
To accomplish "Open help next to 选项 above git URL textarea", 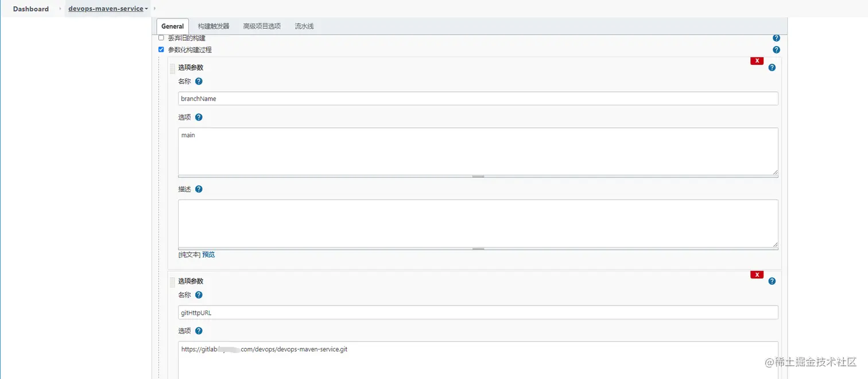I will click(x=199, y=331).
